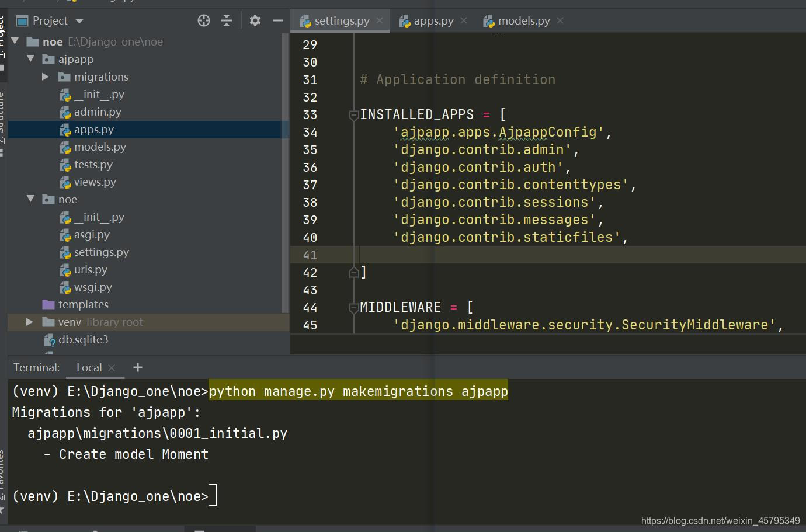Click the Project panel vertical scrollbar
This screenshot has height=532, width=806.
point(285,173)
